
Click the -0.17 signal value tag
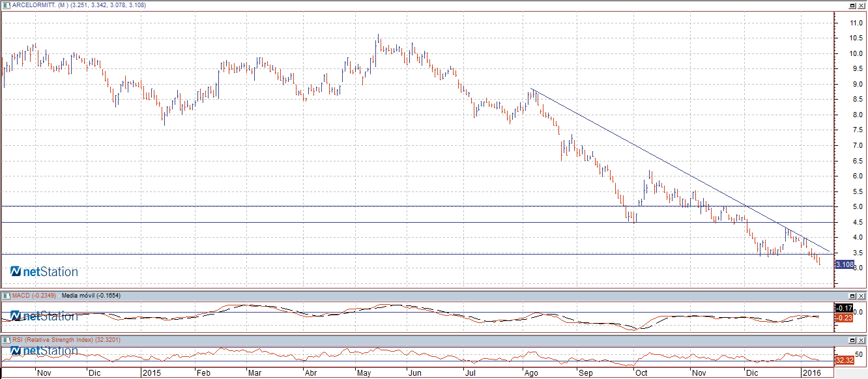[x=845, y=308]
